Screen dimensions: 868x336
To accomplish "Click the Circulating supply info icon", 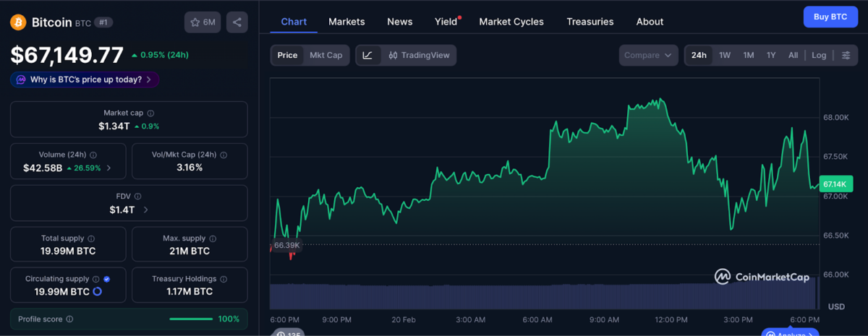I will [x=96, y=279].
